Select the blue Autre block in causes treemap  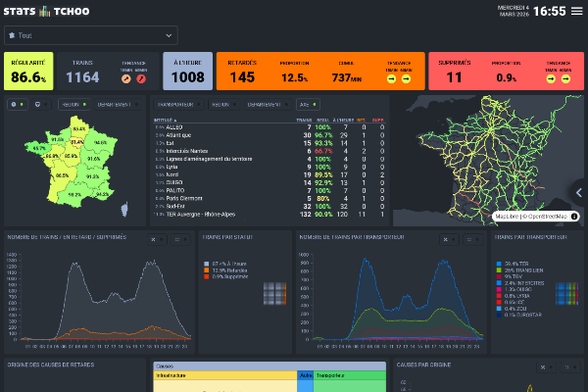click(305, 381)
